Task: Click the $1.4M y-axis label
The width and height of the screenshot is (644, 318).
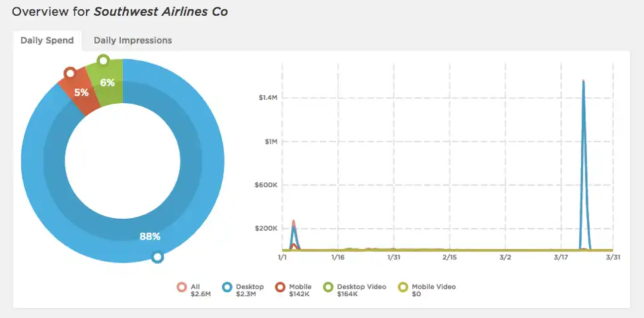Action: 267,98
